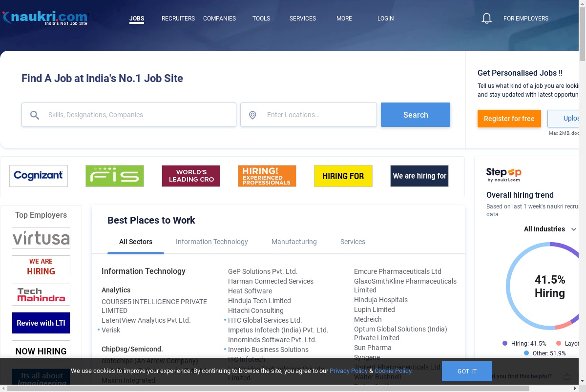Switch to the Manufacturing tab
The height and width of the screenshot is (392, 586).
point(294,242)
